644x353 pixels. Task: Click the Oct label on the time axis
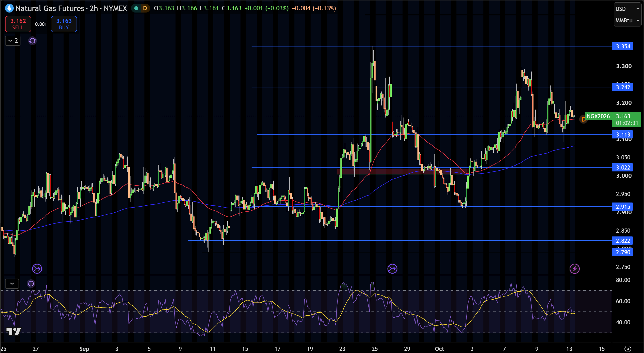click(440, 349)
